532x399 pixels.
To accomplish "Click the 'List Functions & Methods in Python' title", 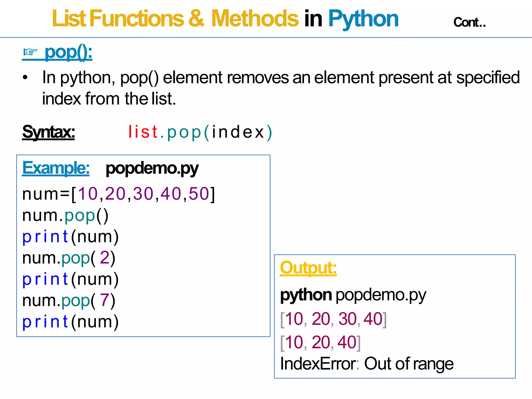I will pyautogui.click(x=225, y=19).
